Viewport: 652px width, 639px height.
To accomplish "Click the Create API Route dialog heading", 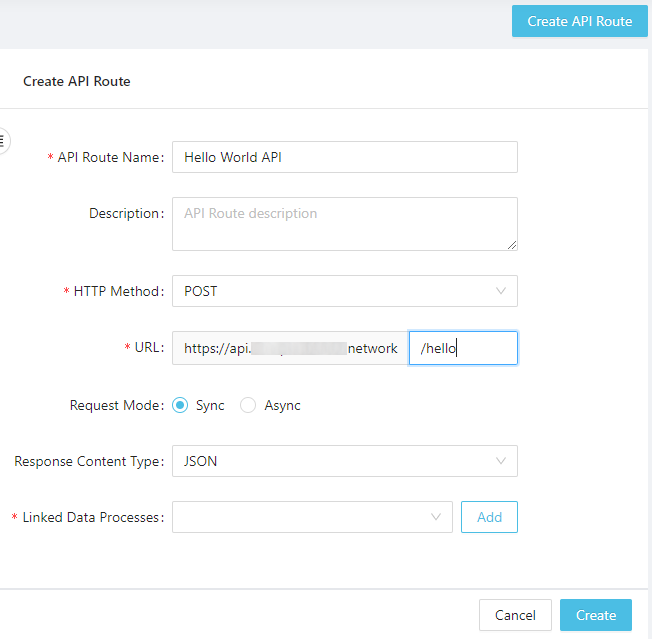I will click(77, 81).
